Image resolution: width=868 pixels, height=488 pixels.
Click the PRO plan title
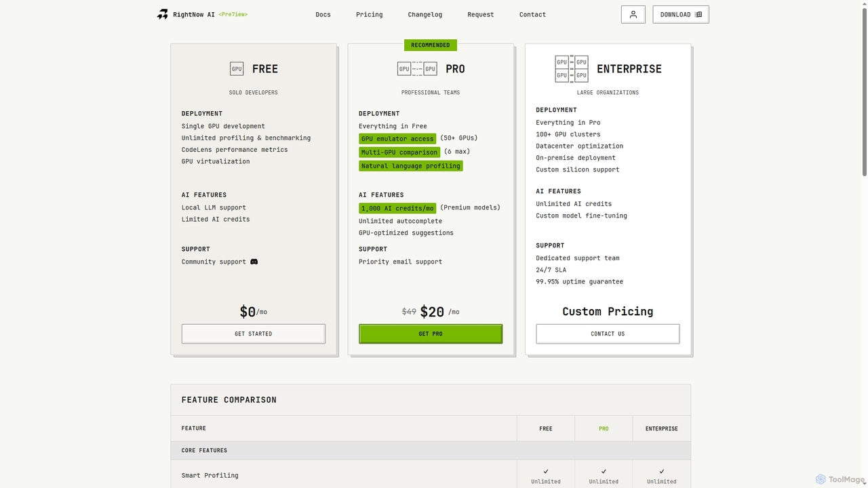coord(455,68)
